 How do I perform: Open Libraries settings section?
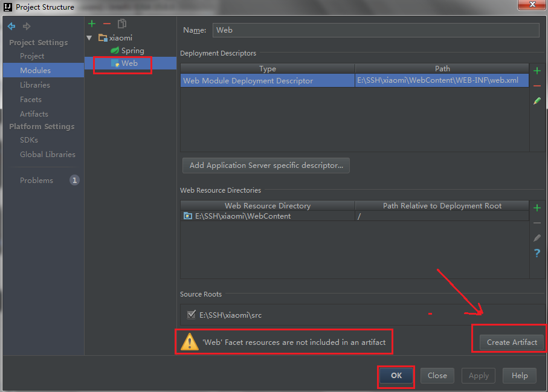coord(35,85)
